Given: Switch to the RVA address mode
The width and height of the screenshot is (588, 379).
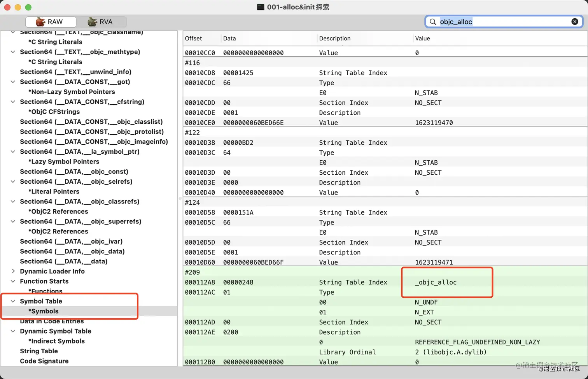Looking at the screenshot, I should click(x=101, y=22).
